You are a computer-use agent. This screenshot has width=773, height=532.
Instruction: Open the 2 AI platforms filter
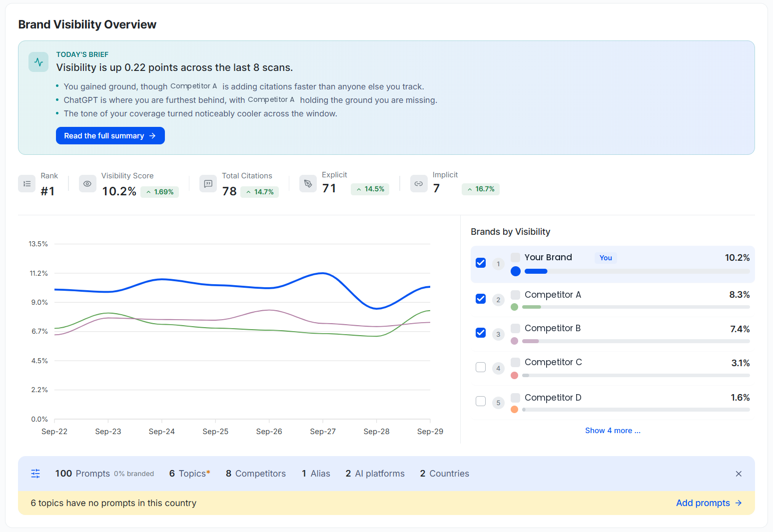[x=375, y=474]
